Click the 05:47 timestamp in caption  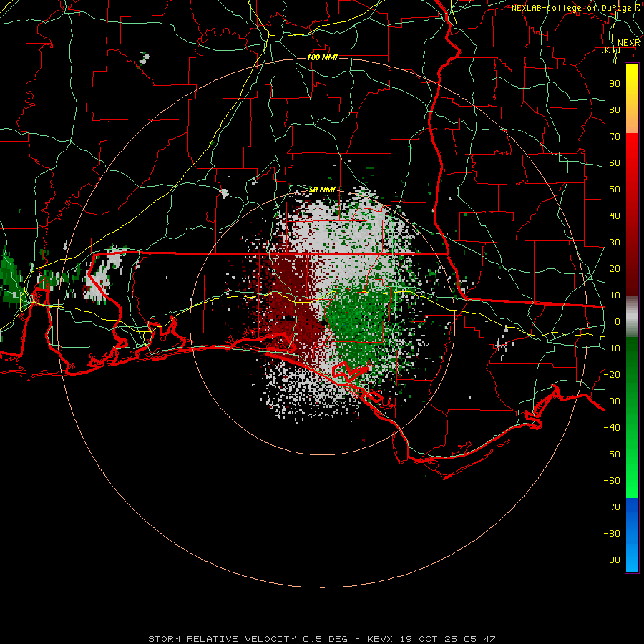[x=479, y=639]
